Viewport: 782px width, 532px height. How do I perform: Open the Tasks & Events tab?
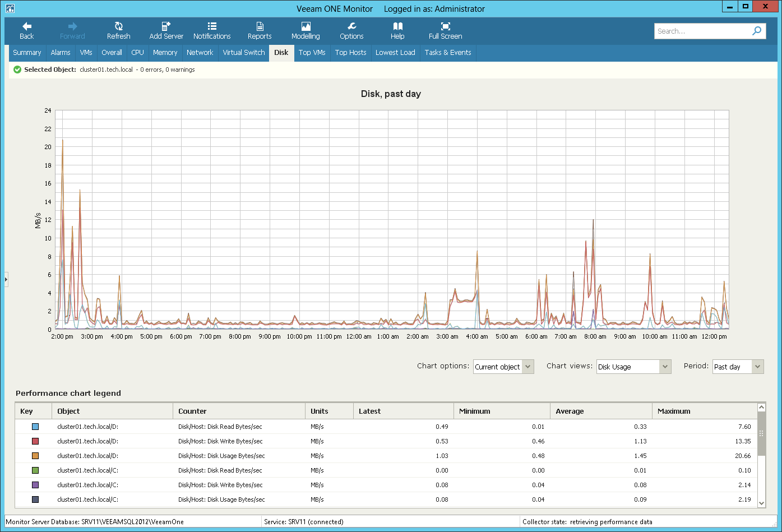[448, 53]
